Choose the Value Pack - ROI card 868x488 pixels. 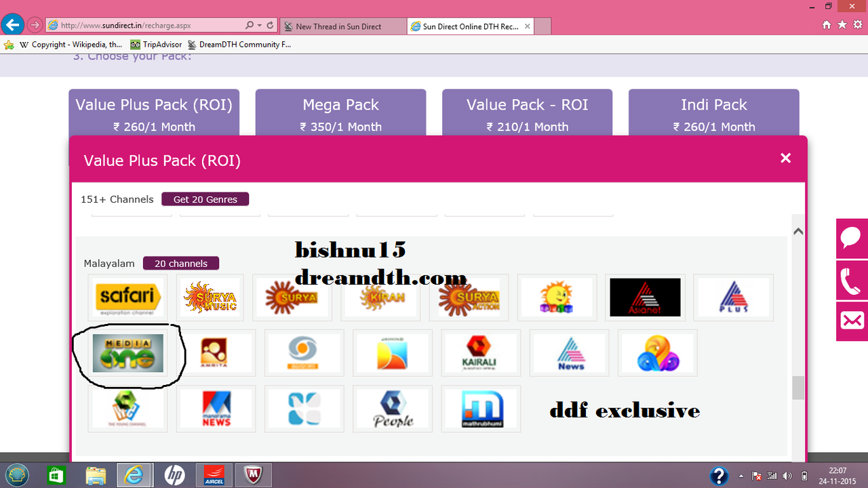tap(527, 114)
